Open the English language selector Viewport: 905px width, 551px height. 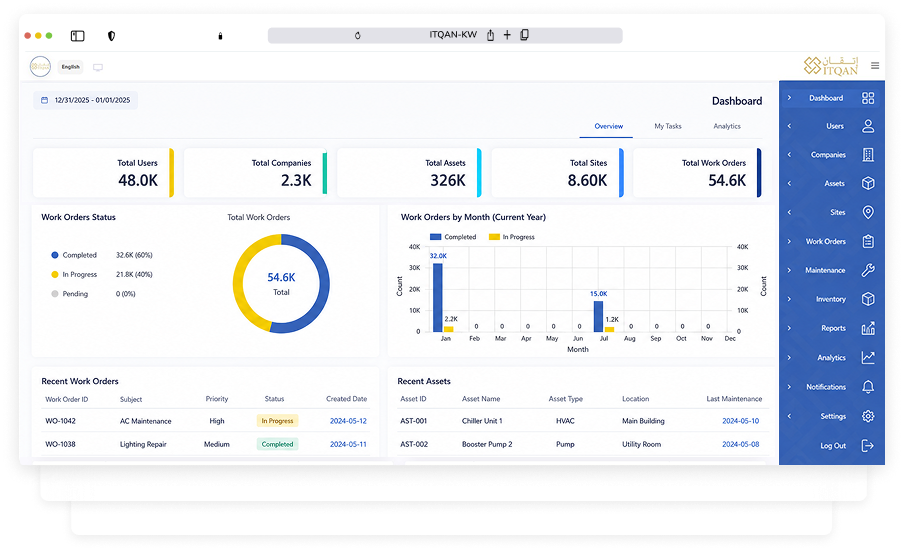(x=70, y=67)
